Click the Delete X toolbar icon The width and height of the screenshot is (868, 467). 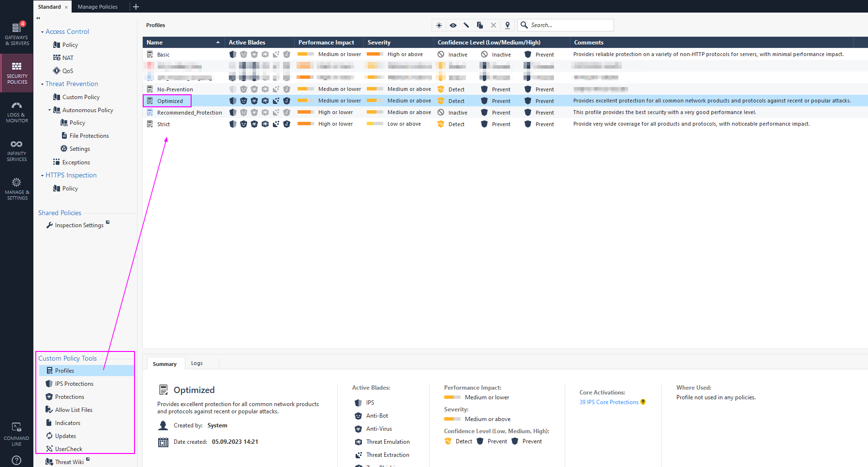click(494, 25)
